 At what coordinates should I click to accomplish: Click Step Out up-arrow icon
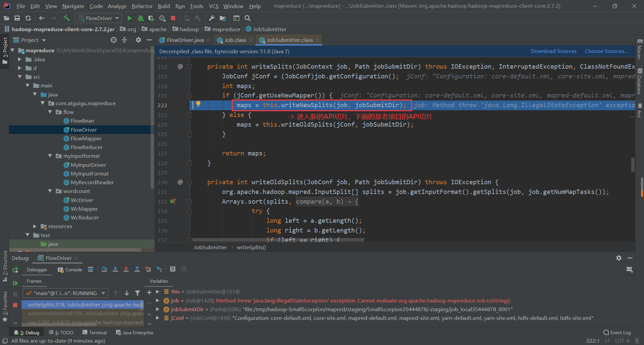click(137, 269)
